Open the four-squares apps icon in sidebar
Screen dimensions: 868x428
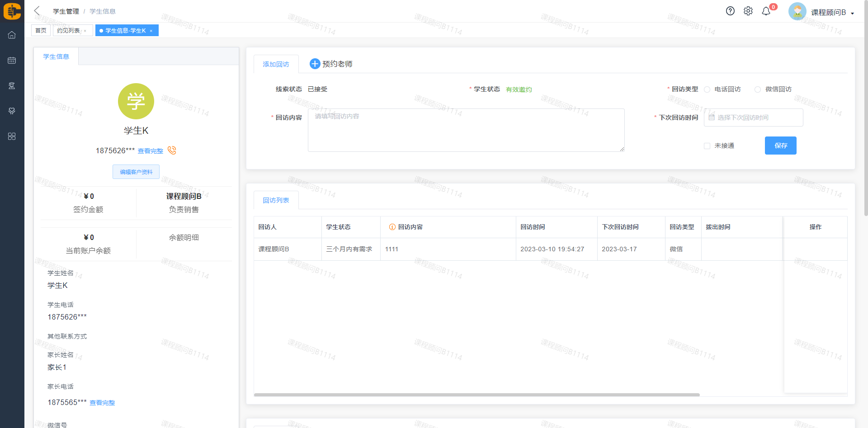[12, 136]
